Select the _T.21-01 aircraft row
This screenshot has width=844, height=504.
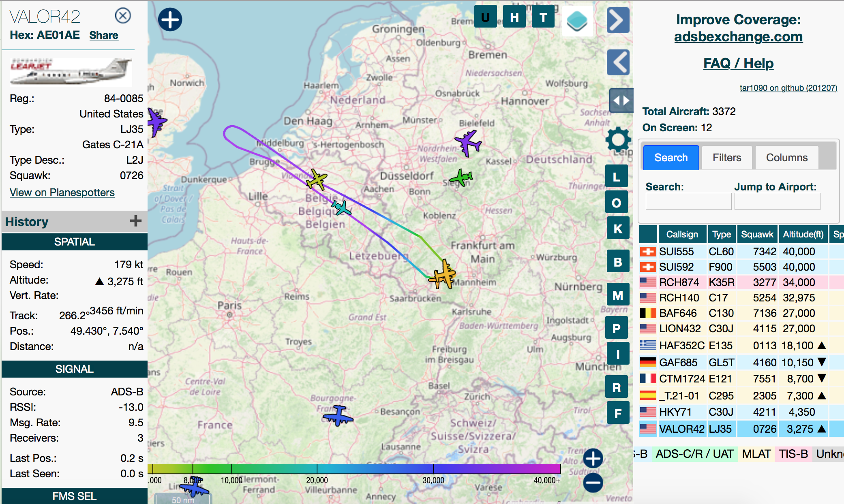[741, 395]
